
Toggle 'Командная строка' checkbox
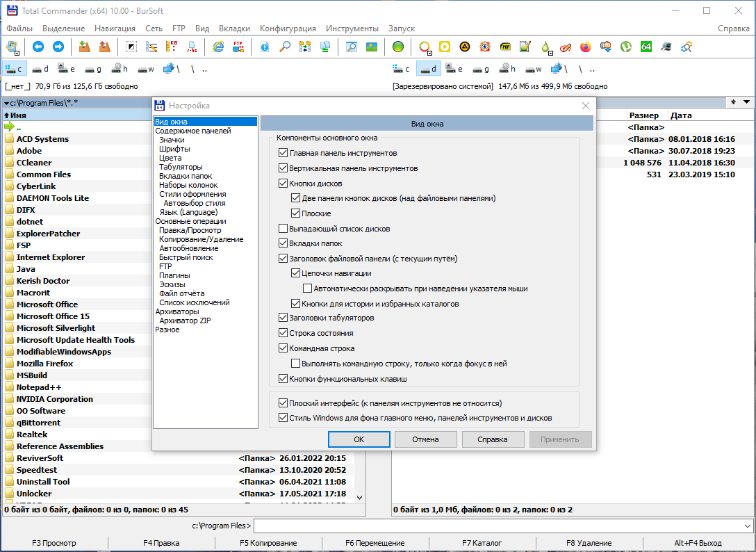point(283,348)
